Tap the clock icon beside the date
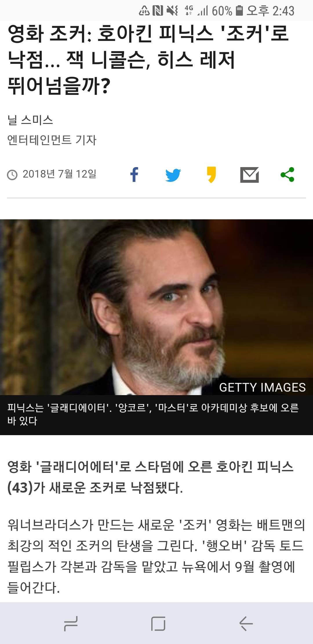 [12, 175]
